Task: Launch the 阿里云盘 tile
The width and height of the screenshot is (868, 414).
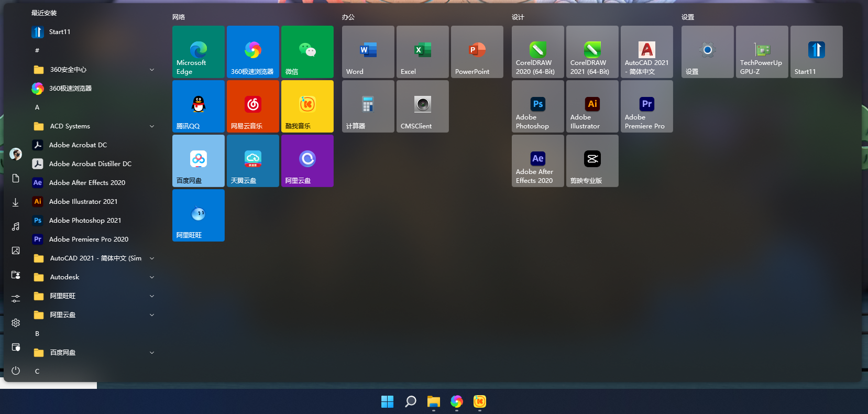Action: click(x=307, y=161)
